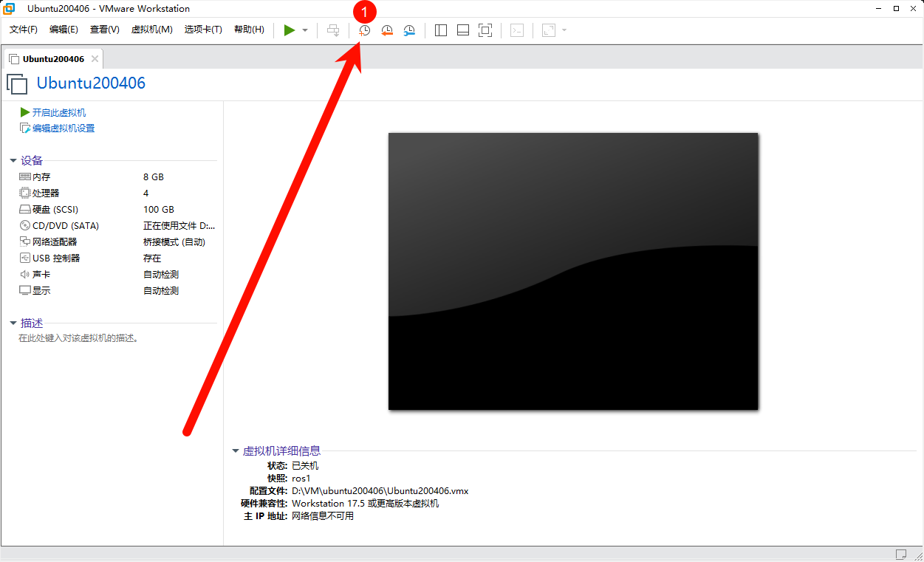Select the CD/DVD (SATA) device label

(x=66, y=226)
